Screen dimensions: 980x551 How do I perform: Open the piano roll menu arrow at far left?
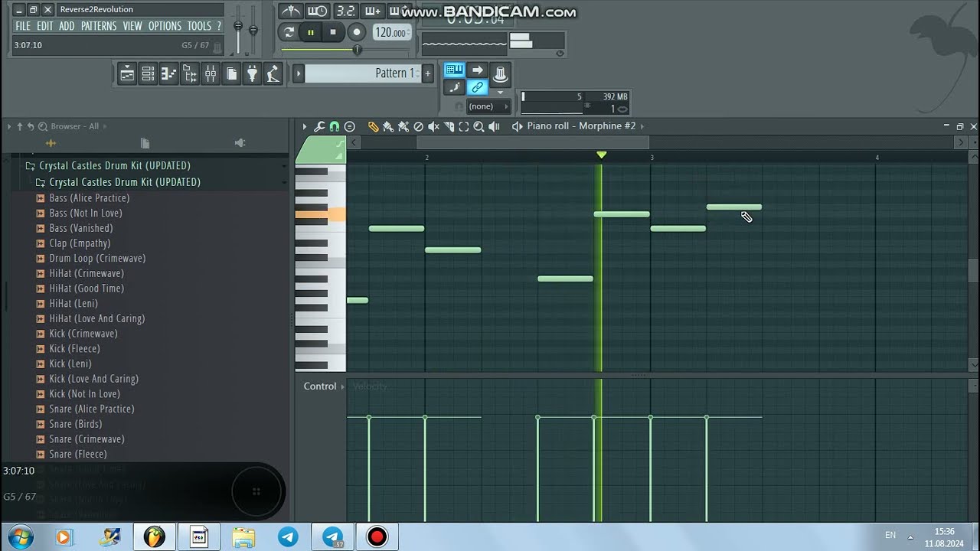(x=305, y=126)
